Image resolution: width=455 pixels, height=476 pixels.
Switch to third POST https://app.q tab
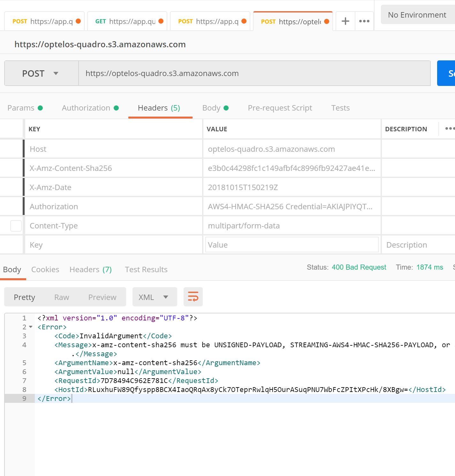pos(210,21)
